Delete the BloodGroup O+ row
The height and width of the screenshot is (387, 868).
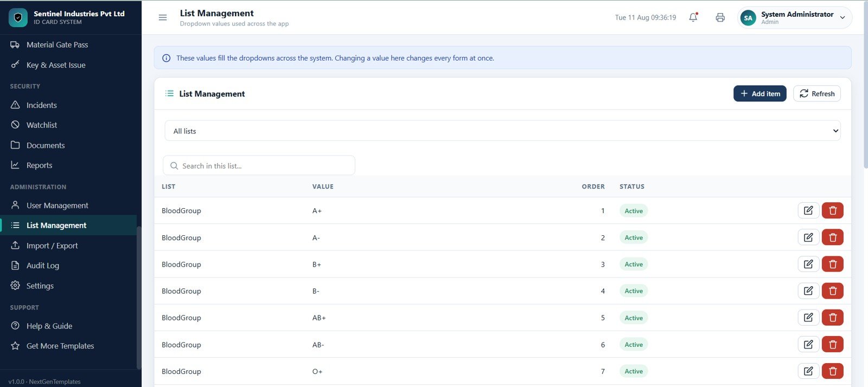coord(833,371)
